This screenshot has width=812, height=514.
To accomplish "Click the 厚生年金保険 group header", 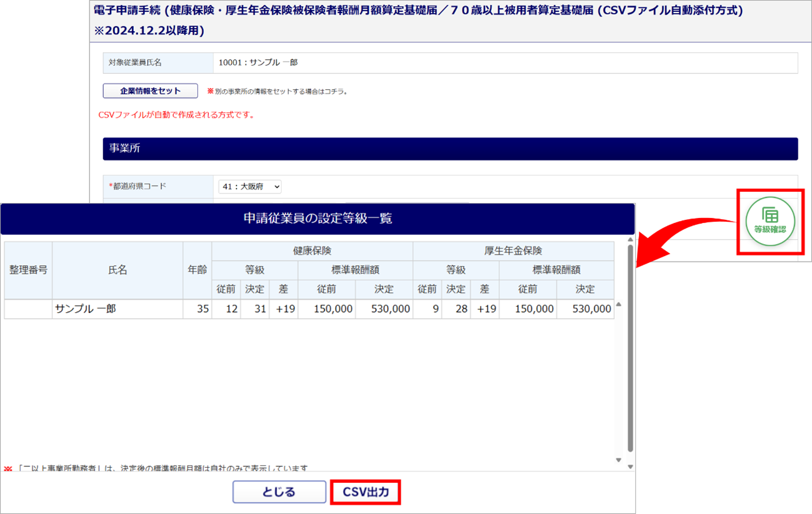I will coord(513,251).
